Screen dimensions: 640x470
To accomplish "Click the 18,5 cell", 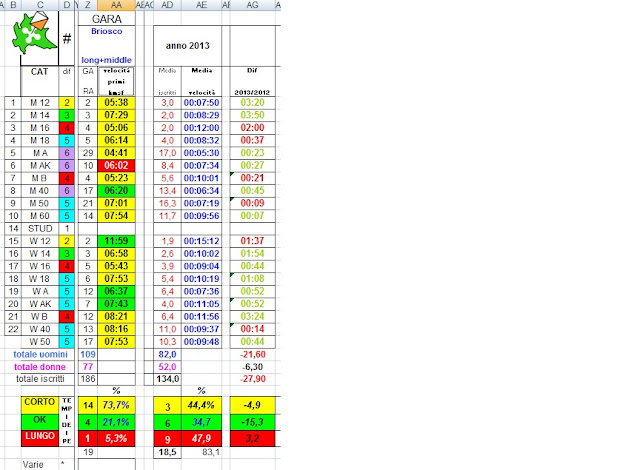I will pos(167,452).
